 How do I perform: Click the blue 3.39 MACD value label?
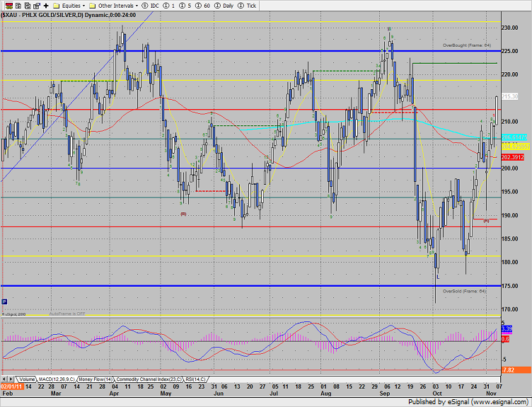pyautogui.click(x=507, y=328)
